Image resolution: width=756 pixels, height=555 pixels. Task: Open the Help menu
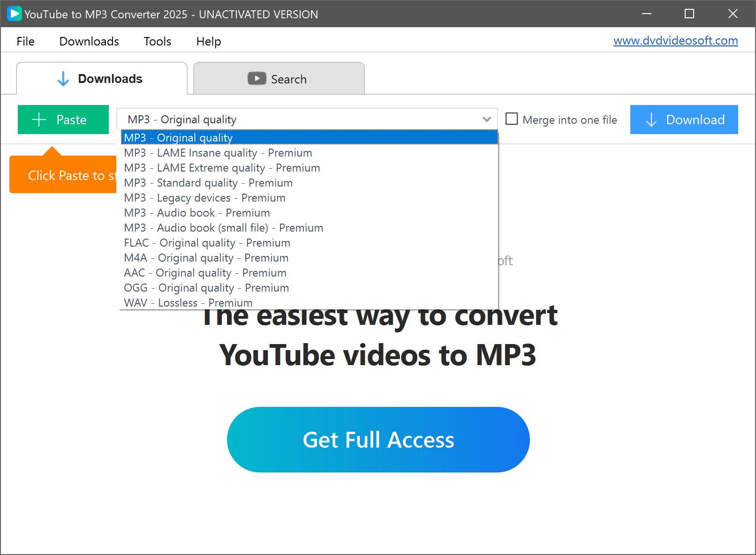[x=208, y=41]
